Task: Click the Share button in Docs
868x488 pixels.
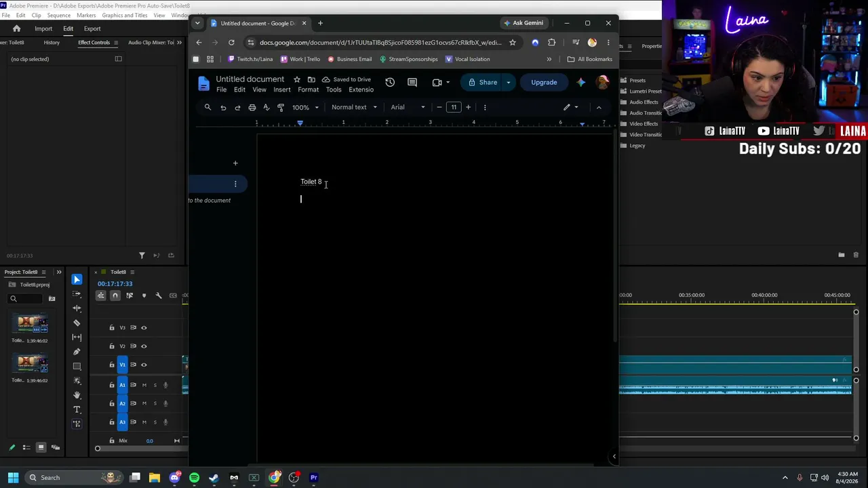Action: (x=482, y=82)
